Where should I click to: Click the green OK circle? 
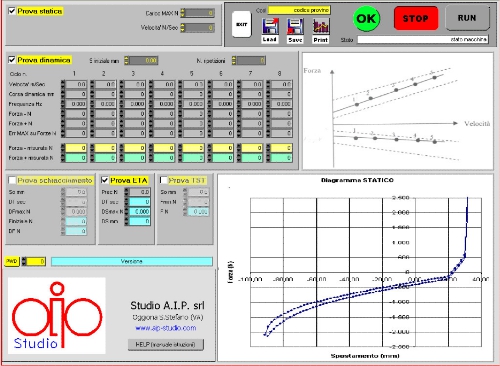(366, 19)
